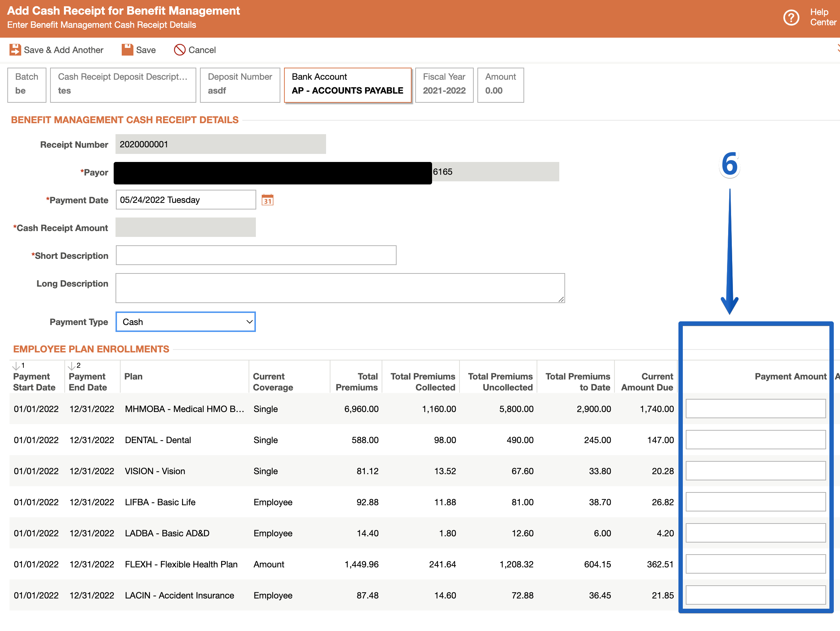Click the 14.60 premiums collected value

click(x=445, y=595)
